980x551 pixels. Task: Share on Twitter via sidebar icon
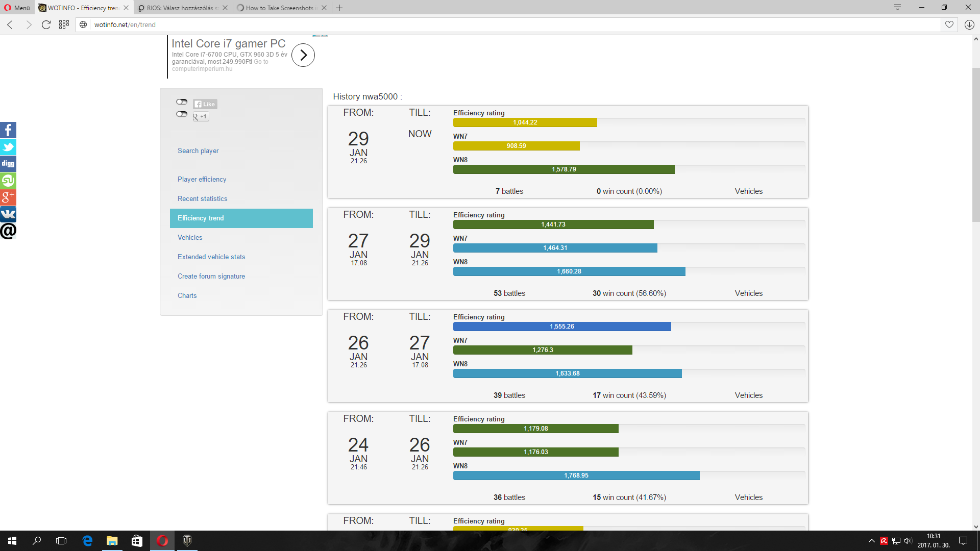click(x=8, y=147)
